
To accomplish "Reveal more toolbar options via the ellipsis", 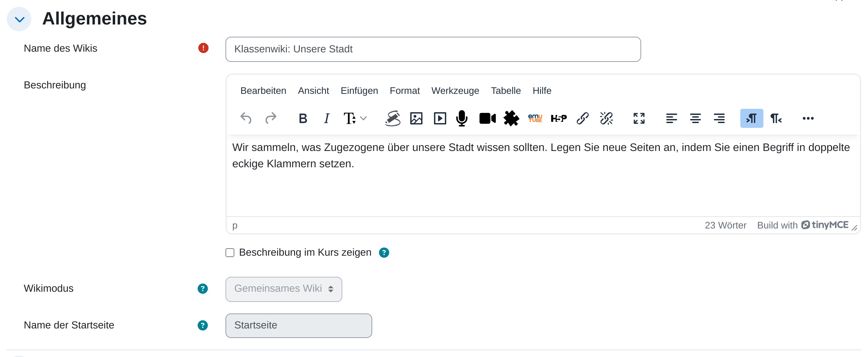I will pos(808,118).
